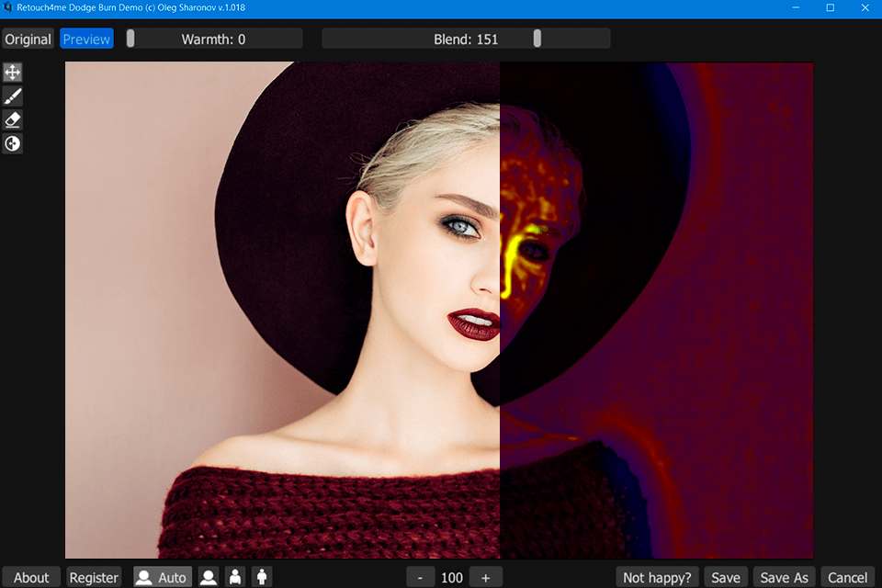882x588 pixels.
Task: Select the Brush tool
Action: point(12,96)
